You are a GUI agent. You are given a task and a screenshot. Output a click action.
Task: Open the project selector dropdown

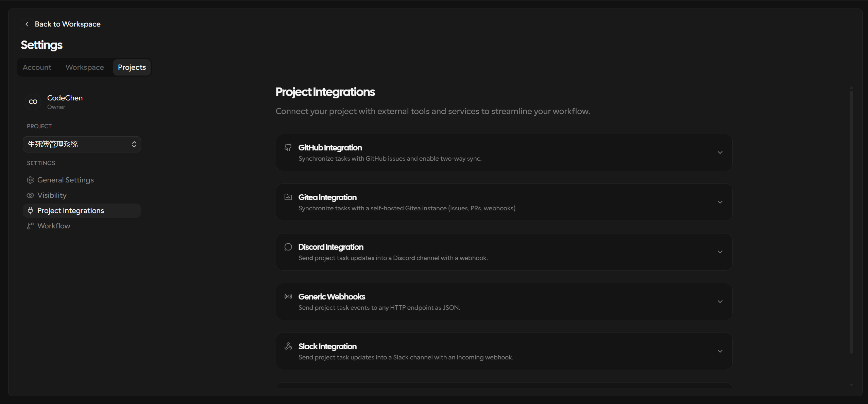click(x=82, y=144)
